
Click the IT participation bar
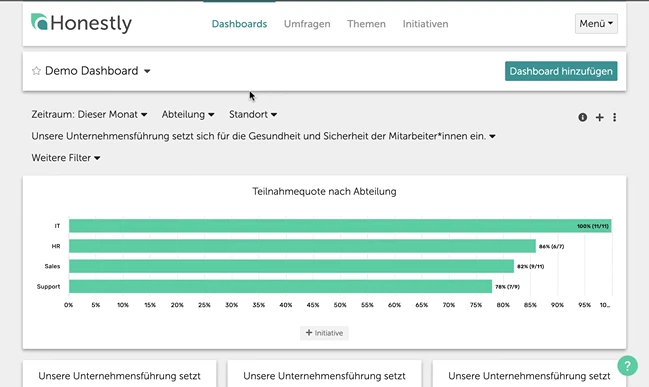(x=340, y=226)
